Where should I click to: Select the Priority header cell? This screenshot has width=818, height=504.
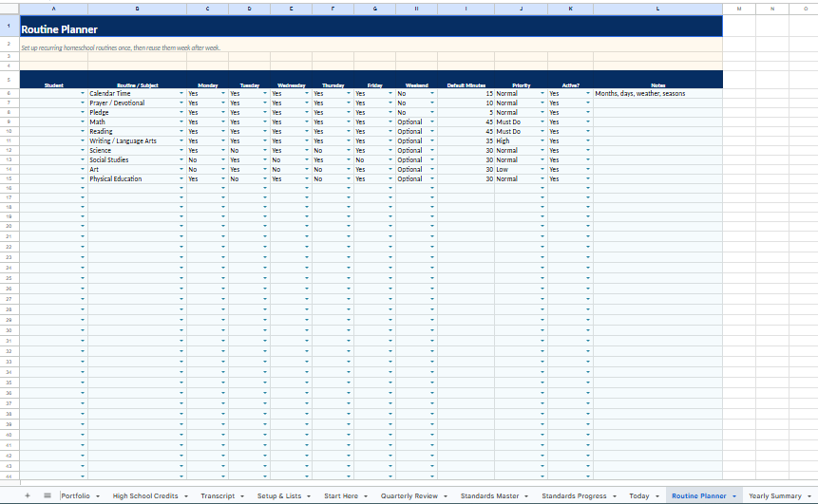click(522, 80)
